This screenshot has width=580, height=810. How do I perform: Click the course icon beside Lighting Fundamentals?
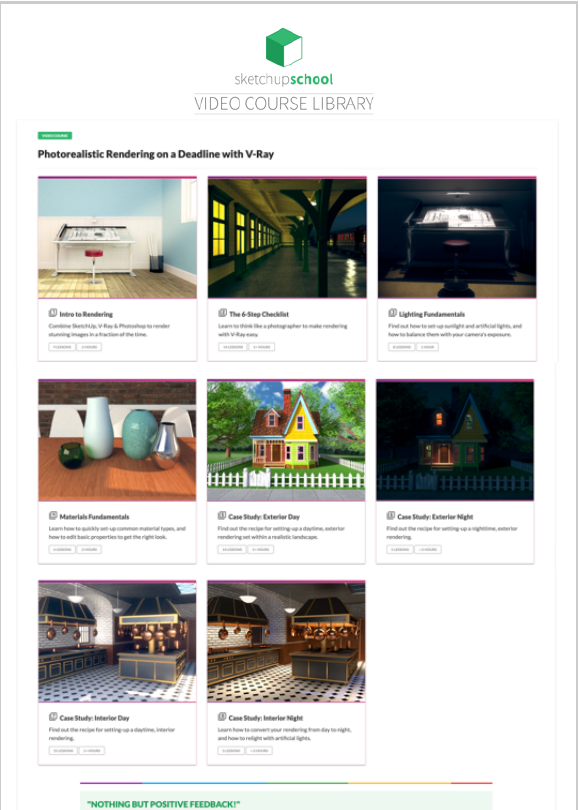pyautogui.click(x=393, y=313)
